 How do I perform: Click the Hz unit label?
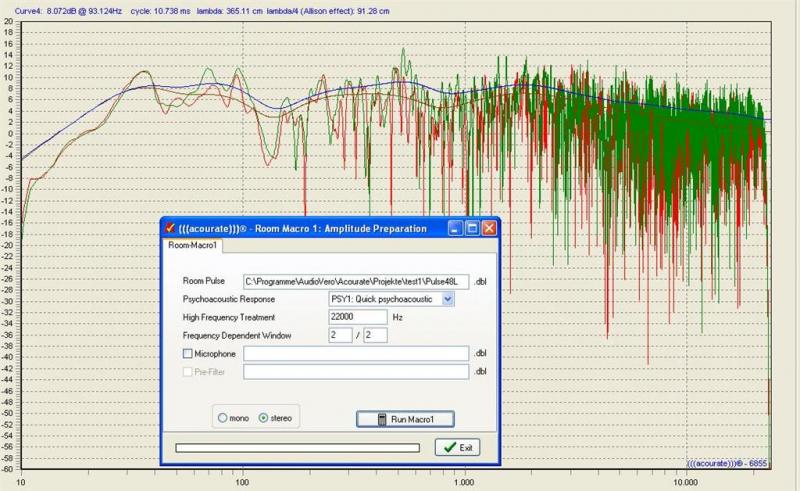pos(397,317)
